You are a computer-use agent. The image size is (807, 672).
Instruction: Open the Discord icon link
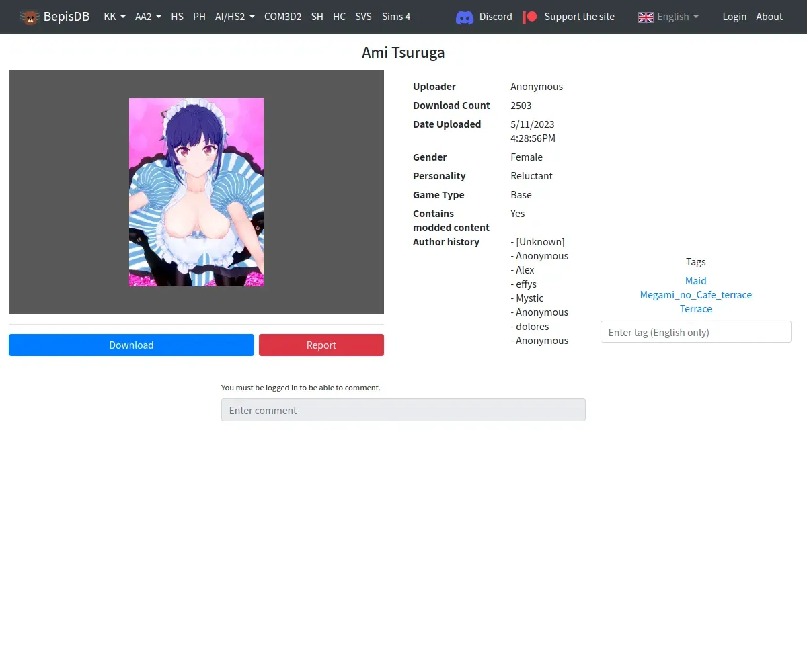(465, 17)
